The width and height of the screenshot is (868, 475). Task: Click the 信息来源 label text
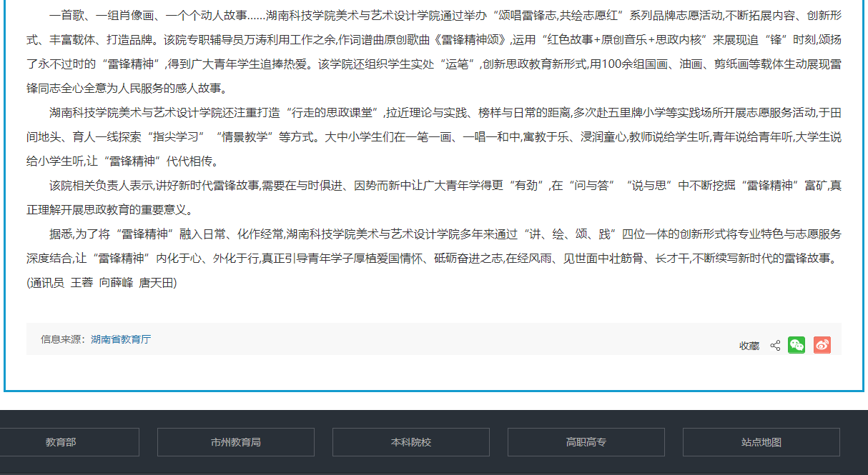click(64, 339)
